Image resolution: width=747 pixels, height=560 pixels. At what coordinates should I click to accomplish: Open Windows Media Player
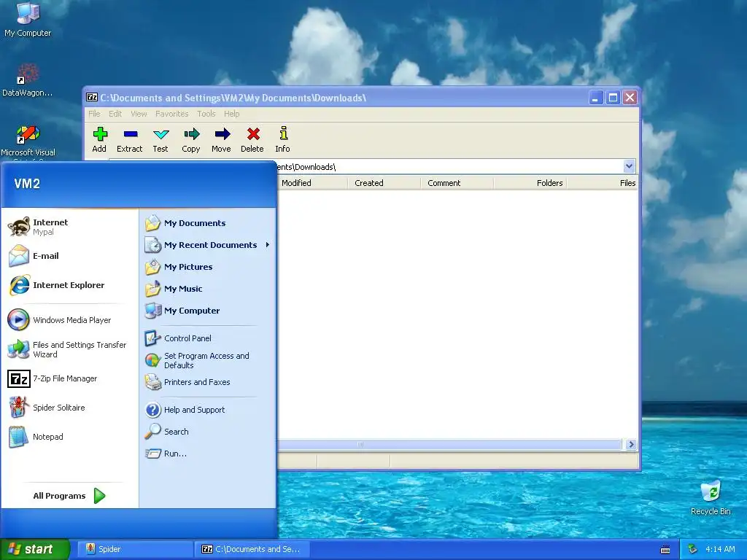coord(60,320)
